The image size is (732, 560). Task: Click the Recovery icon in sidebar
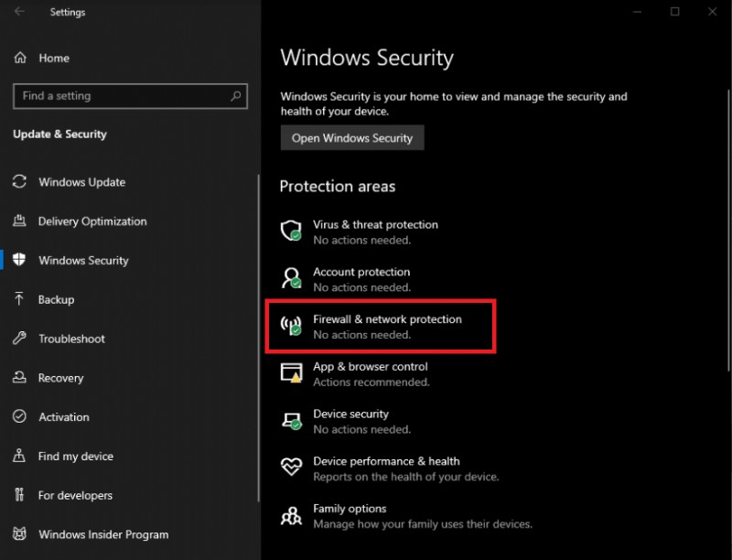coord(19,377)
